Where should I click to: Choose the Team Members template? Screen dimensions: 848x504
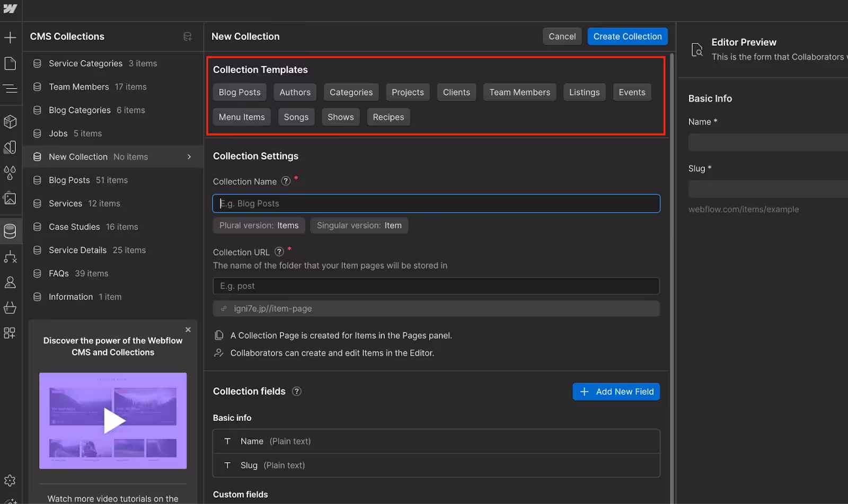[520, 92]
